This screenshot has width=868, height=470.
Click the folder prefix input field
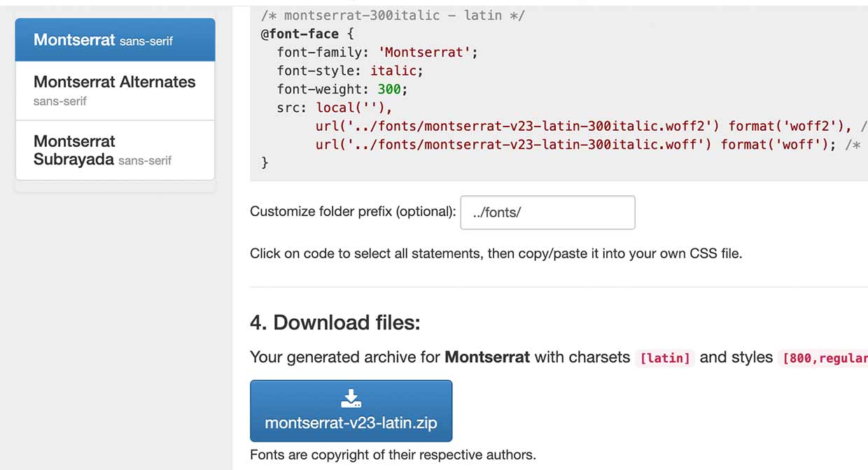pos(547,213)
